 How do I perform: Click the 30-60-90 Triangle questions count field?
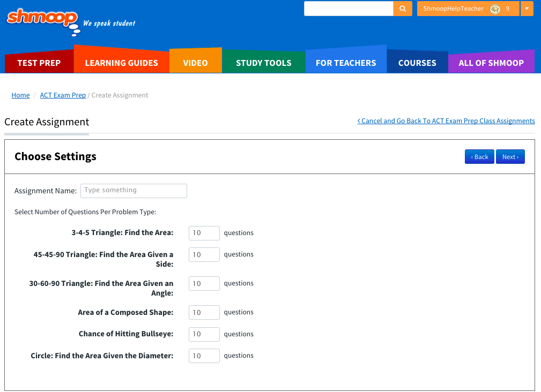(204, 283)
